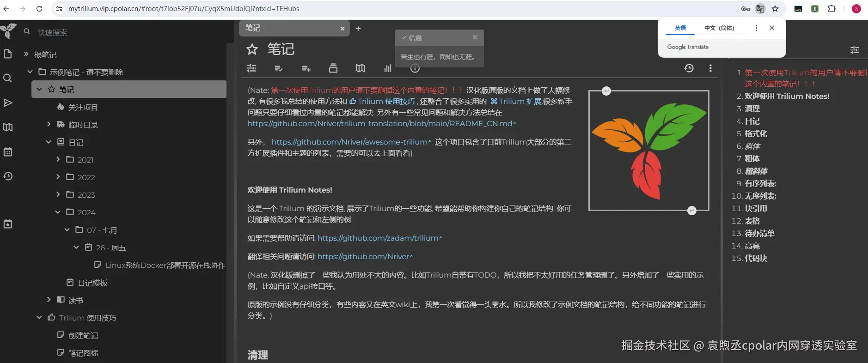Open the Trilium logo global menu
This screenshot has width=868, height=363.
(x=8, y=31)
